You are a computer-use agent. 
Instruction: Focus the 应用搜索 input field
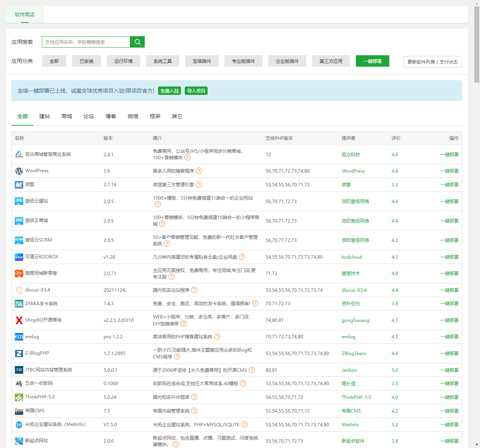coord(86,42)
